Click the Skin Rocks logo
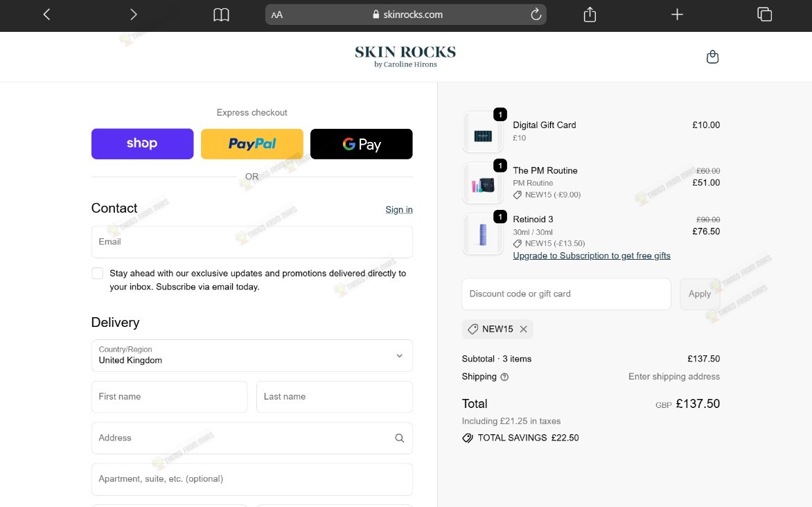This screenshot has height=507, width=812. click(405, 56)
